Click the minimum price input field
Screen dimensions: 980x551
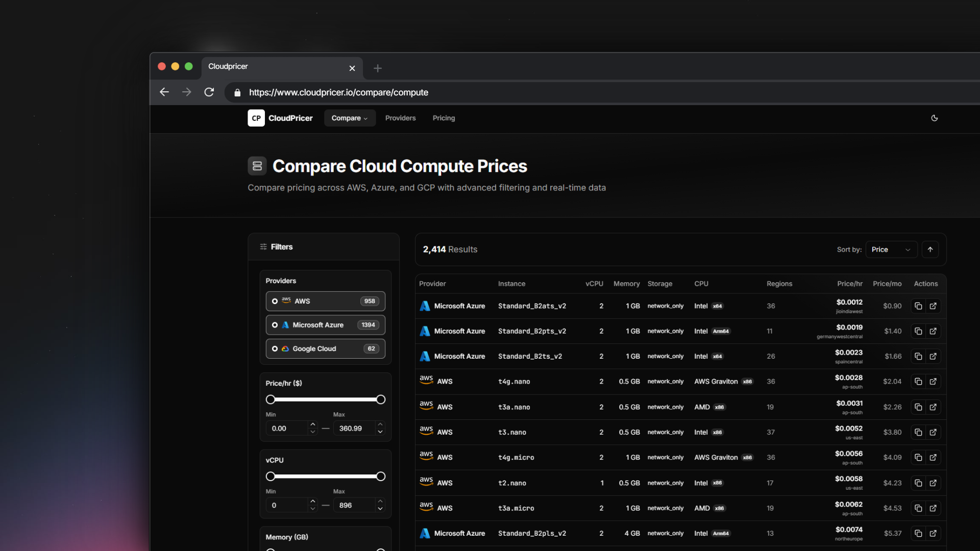[288, 428]
